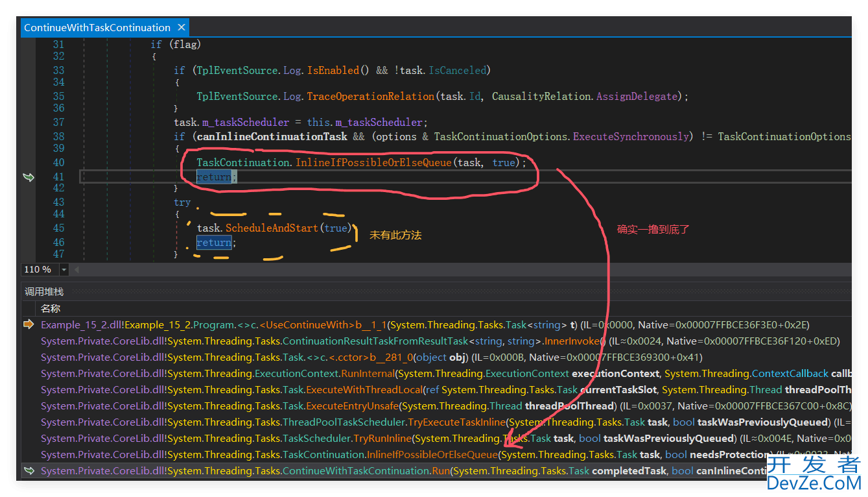Click the editor horizontal scrollbar left arrow
Image resolution: width=868 pixels, height=497 pixels.
point(78,269)
